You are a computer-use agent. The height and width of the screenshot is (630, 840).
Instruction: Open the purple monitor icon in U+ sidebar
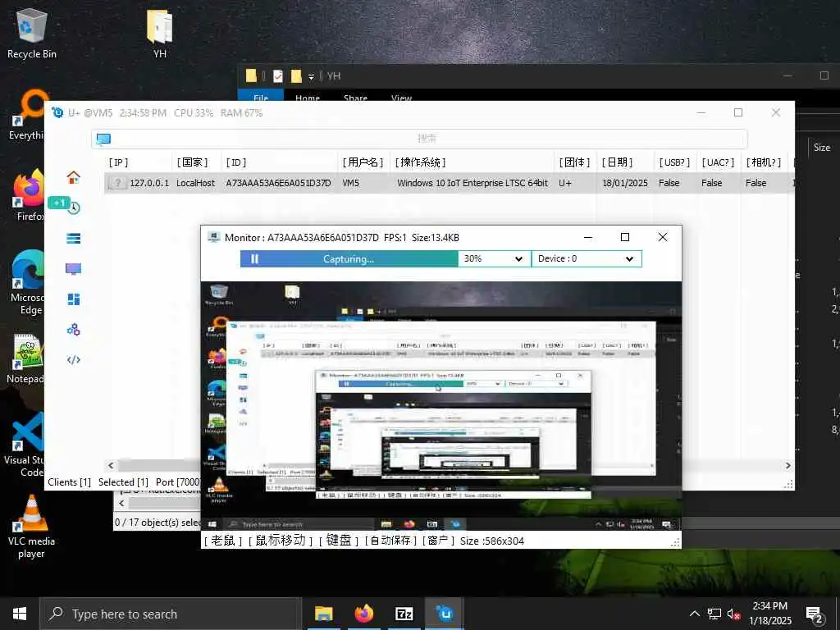[73, 268]
